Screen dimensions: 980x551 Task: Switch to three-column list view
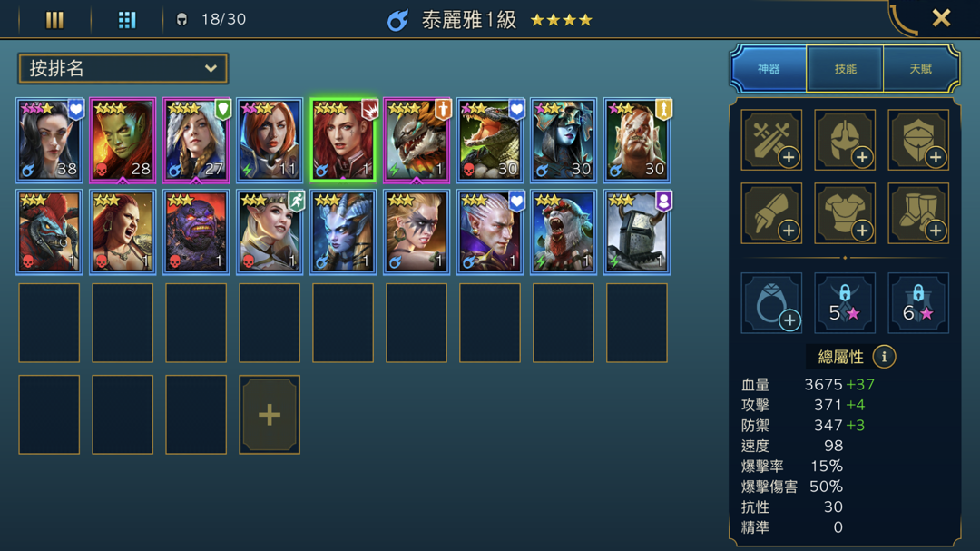tap(54, 20)
